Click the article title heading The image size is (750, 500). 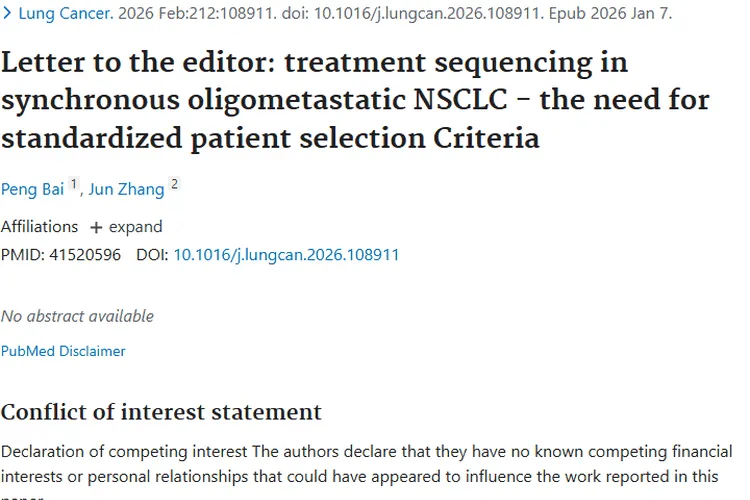click(x=355, y=100)
